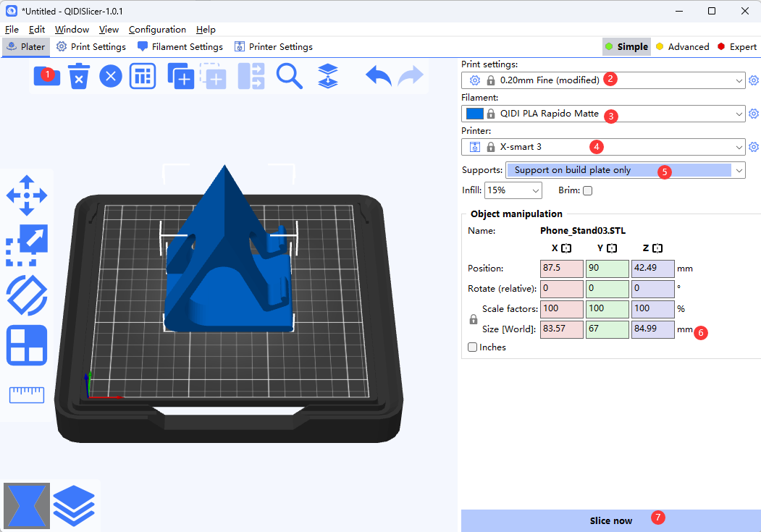
Task: Open the Supports dropdown
Action: pyautogui.click(x=739, y=170)
